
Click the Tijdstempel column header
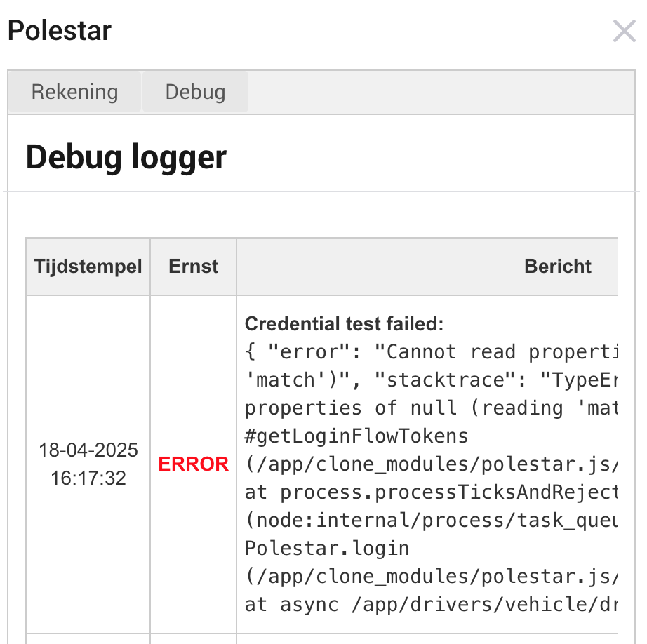point(88,267)
